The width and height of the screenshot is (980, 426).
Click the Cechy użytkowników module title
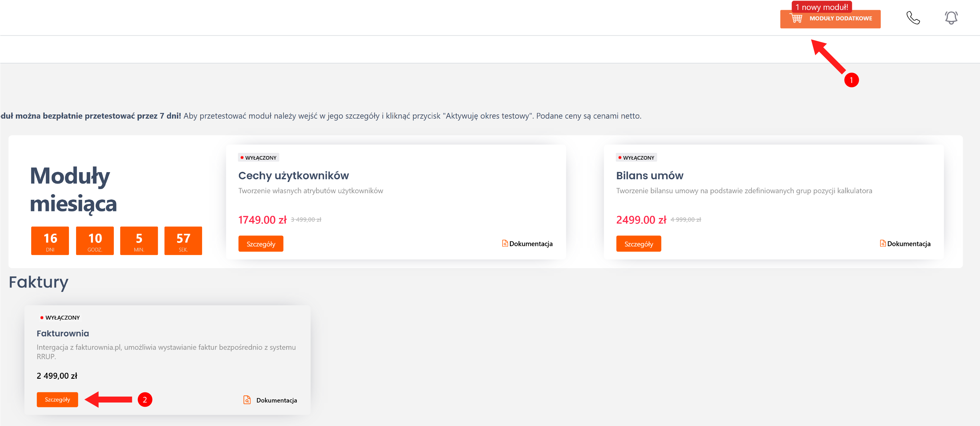point(293,175)
